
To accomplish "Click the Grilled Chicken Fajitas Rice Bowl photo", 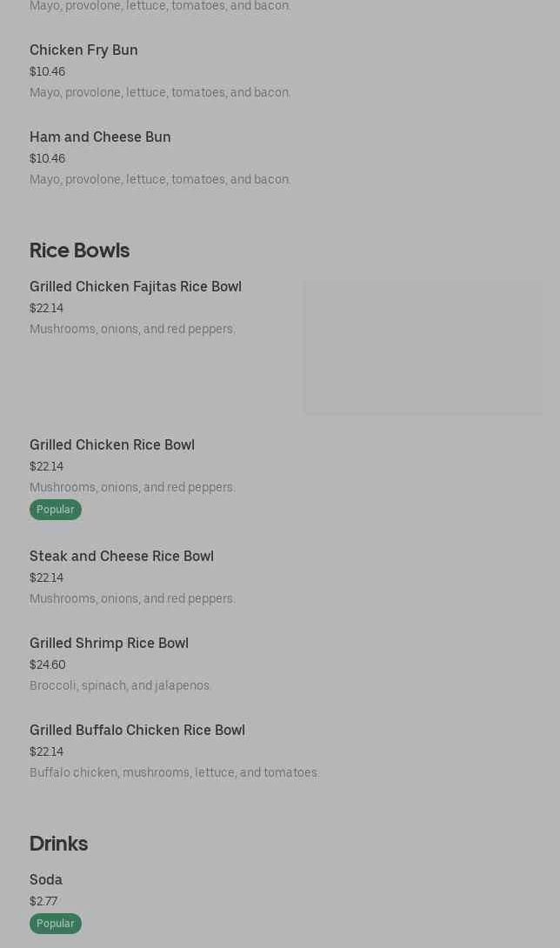I will (x=423, y=346).
